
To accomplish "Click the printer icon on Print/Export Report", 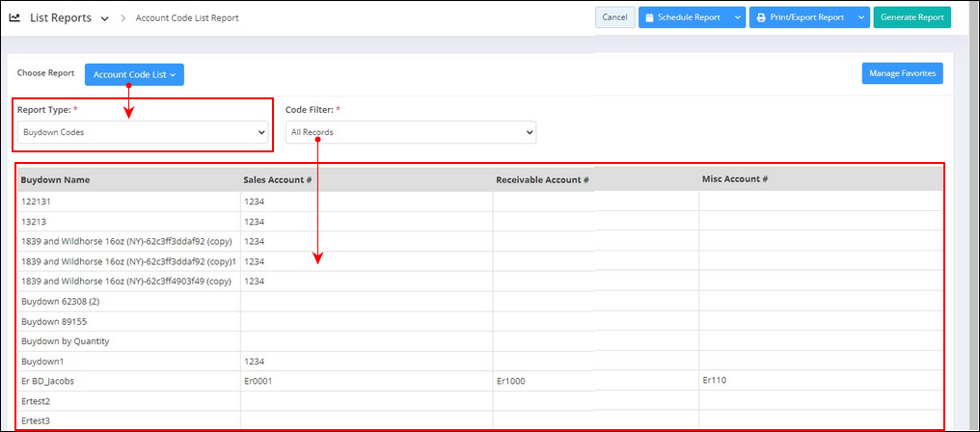I will [x=761, y=17].
